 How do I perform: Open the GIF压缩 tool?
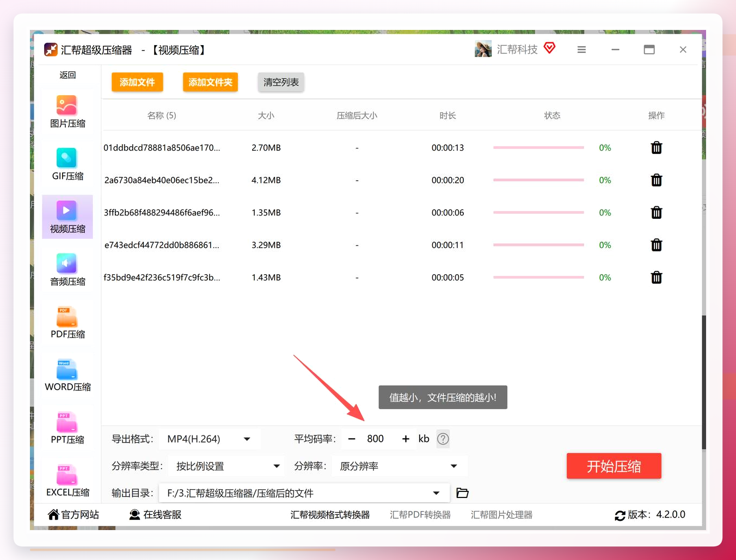pos(68,164)
